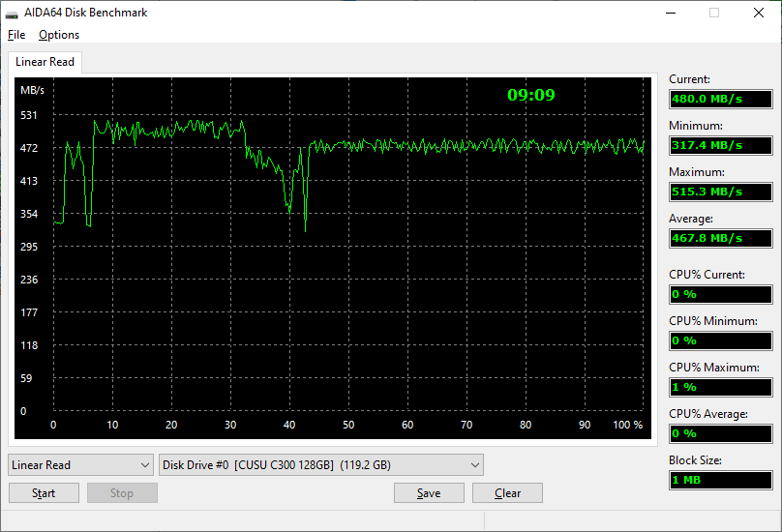Click the CPU% Minimum 0 % value
Viewport: 782px width, 532px height.
click(721, 340)
